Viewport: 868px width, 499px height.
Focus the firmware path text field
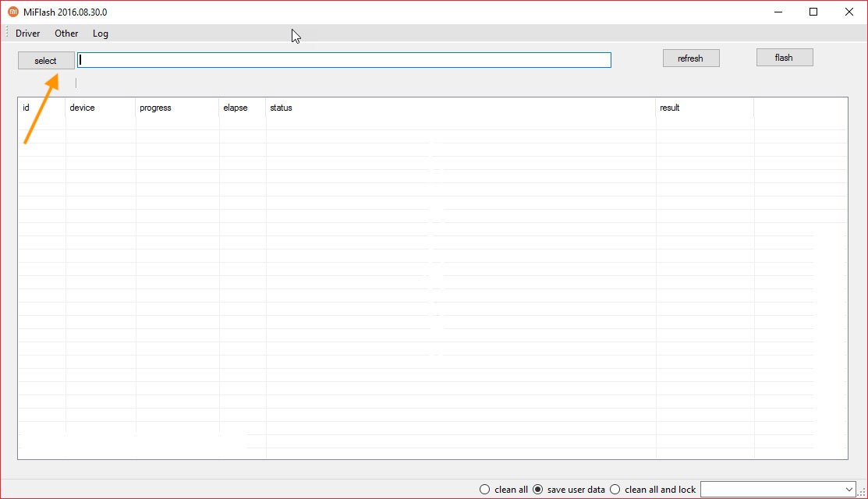click(x=344, y=60)
